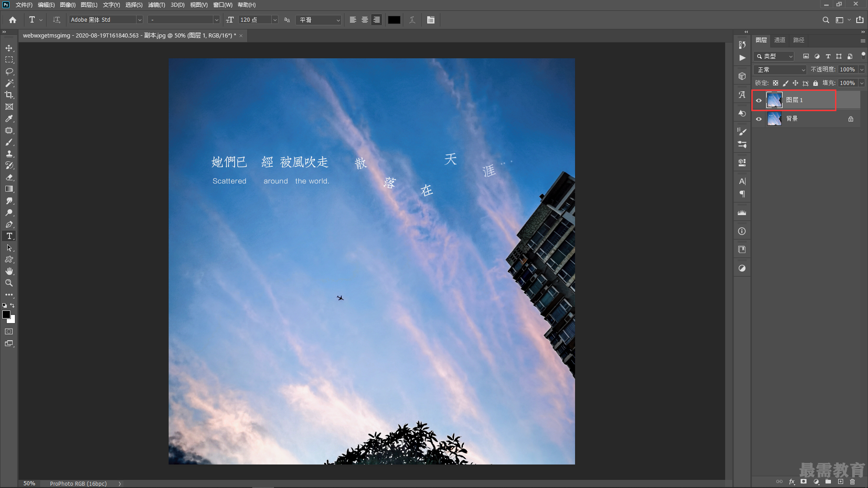Toggle the layer filter switch
Image resolution: width=868 pixels, height=488 pixels.
tap(863, 55)
